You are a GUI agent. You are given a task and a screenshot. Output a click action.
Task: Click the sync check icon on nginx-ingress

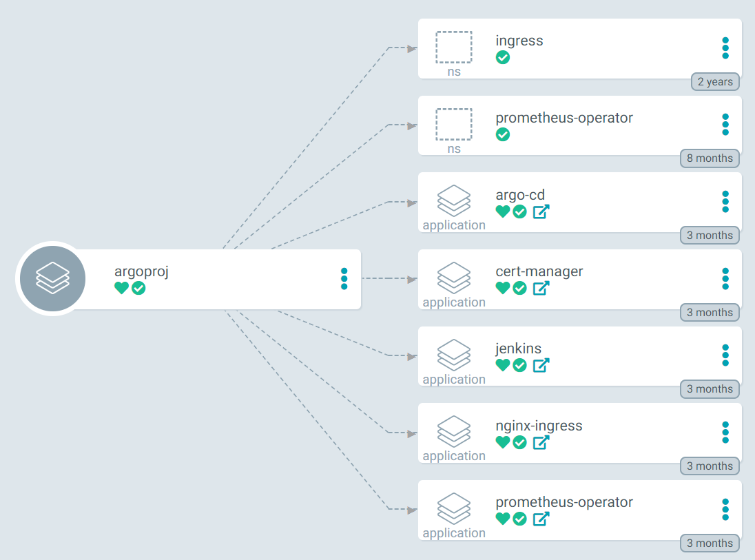(519, 442)
